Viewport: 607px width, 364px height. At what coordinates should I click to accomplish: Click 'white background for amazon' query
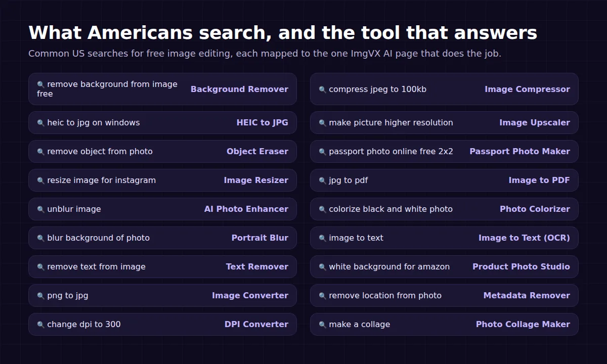coord(389,266)
